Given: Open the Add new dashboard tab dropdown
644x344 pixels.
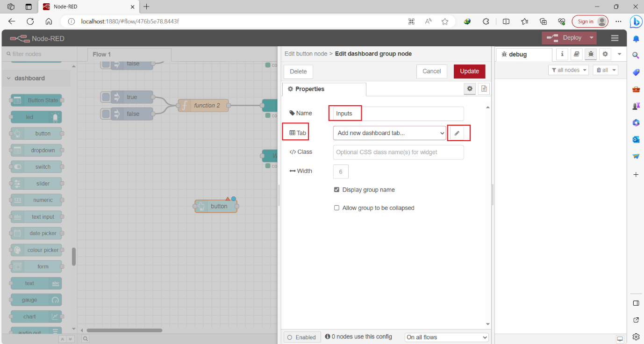Looking at the screenshot, I should 389,133.
